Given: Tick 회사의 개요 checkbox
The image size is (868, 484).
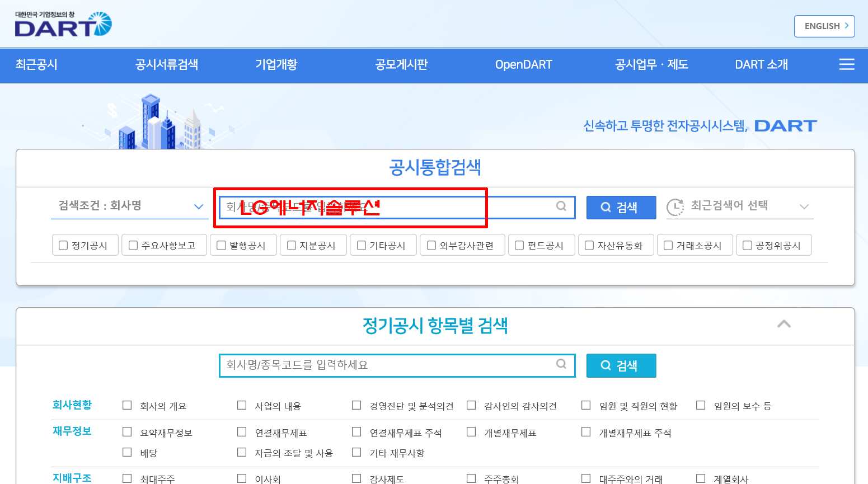Looking at the screenshot, I should [127, 405].
